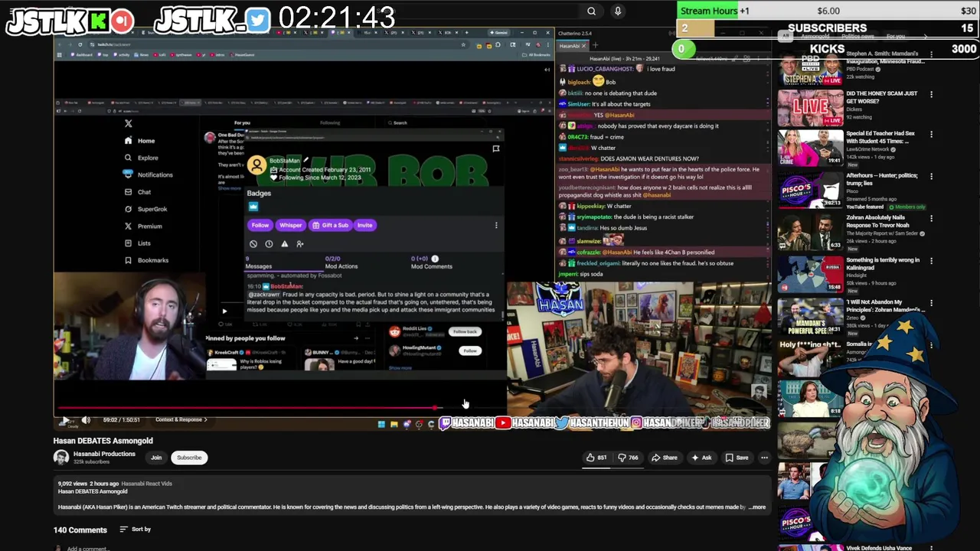Click the timeout clock icon on card
This screenshot has height=551, width=980.
pyautogui.click(x=269, y=244)
